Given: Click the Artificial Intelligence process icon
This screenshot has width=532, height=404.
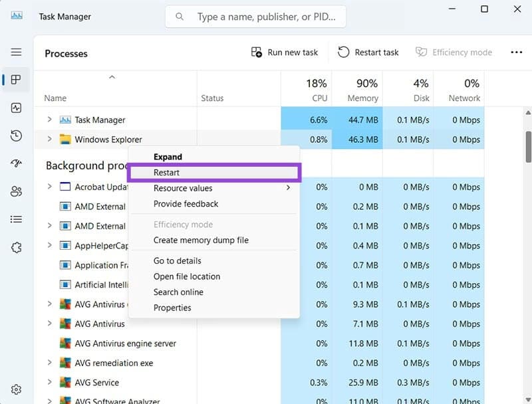Looking at the screenshot, I should click(x=65, y=284).
